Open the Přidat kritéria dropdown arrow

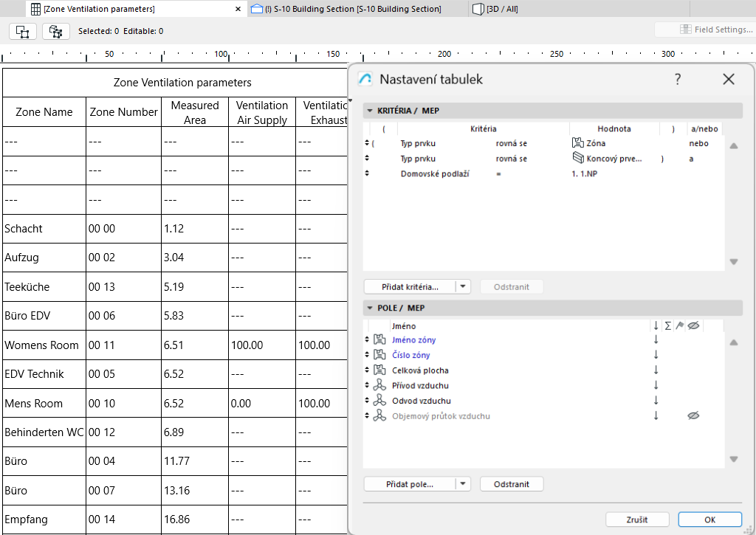463,286
